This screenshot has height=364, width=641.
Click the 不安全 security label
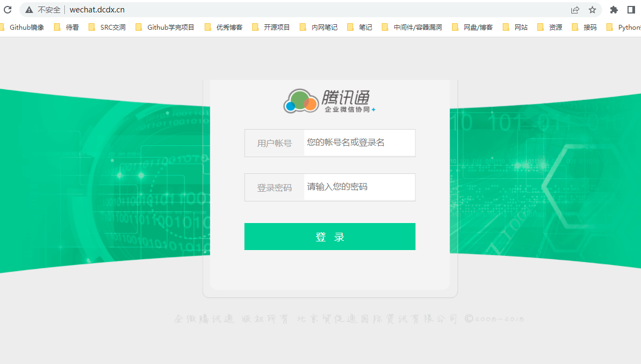click(49, 10)
